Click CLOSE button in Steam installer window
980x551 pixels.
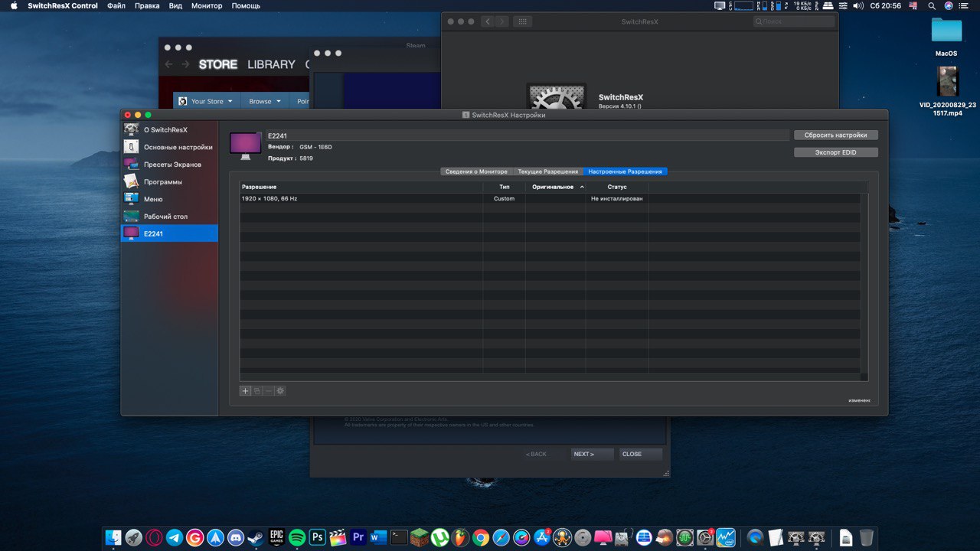pos(641,454)
